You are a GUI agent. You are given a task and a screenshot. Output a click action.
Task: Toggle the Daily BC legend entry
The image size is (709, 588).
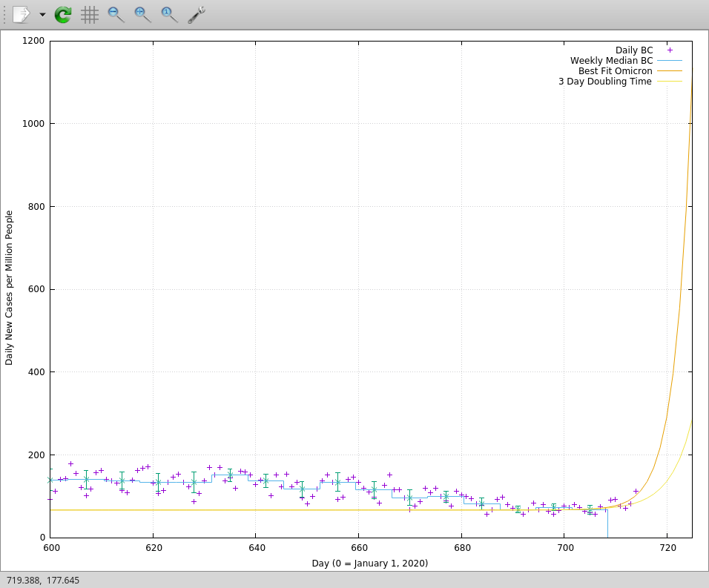[x=634, y=50]
